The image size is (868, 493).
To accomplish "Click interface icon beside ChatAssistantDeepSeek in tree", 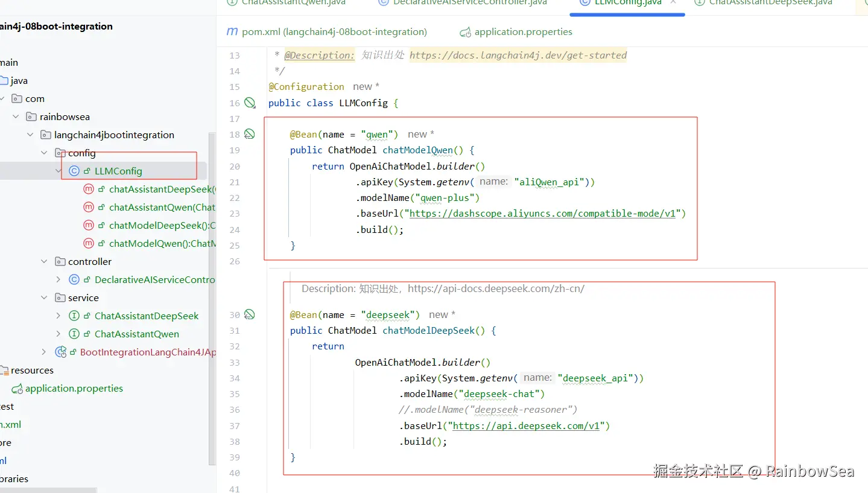I will coord(74,316).
